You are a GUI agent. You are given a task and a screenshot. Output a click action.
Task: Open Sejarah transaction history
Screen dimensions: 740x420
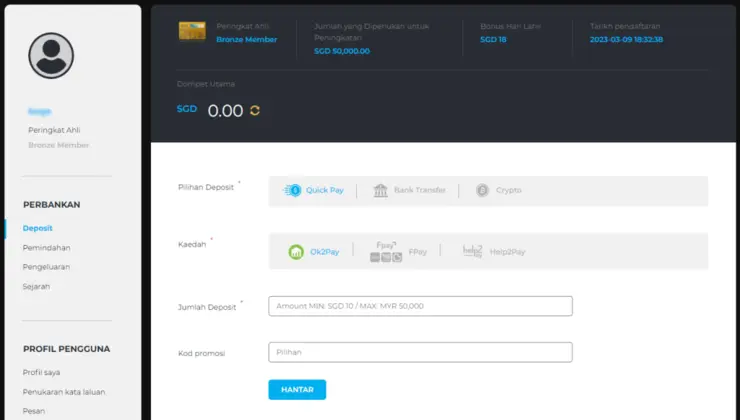pyautogui.click(x=36, y=286)
